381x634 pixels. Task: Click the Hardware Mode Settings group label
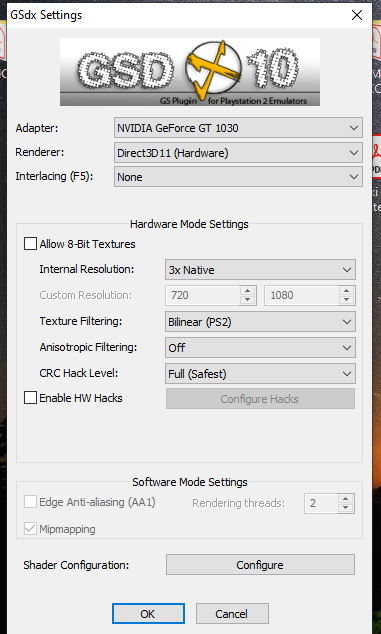pos(189,224)
